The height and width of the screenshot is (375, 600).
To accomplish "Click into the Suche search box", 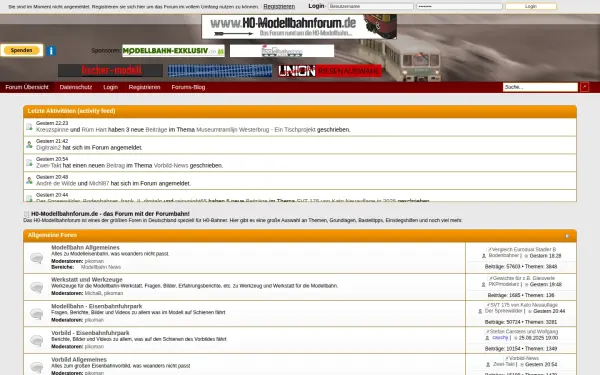I will coord(540,87).
